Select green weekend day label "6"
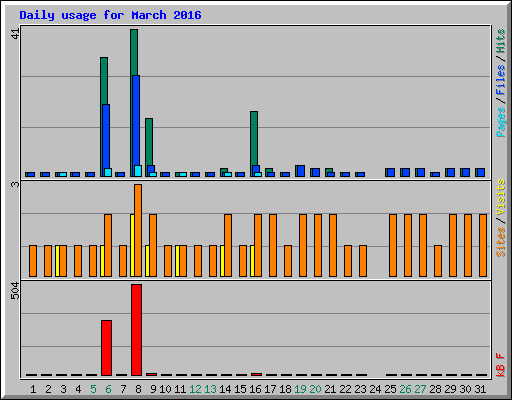This screenshot has height=400, width=512. pos(108,389)
